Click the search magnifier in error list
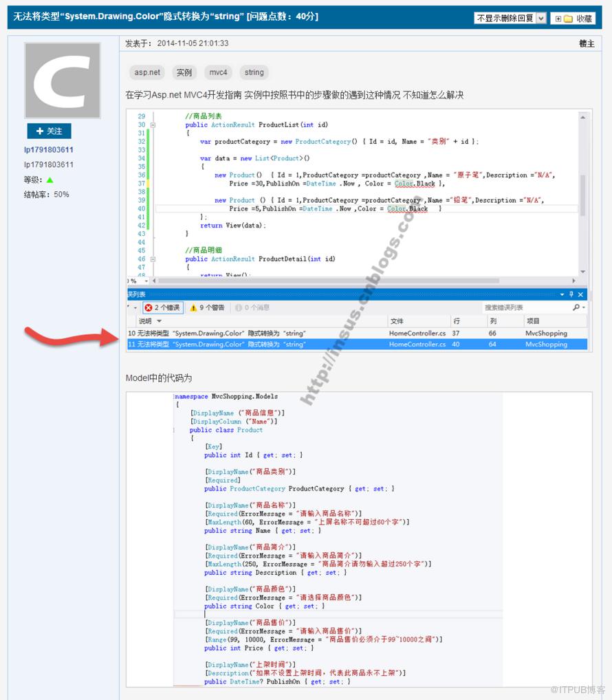The width and height of the screenshot is (612, 700). [x=576, y=307]
